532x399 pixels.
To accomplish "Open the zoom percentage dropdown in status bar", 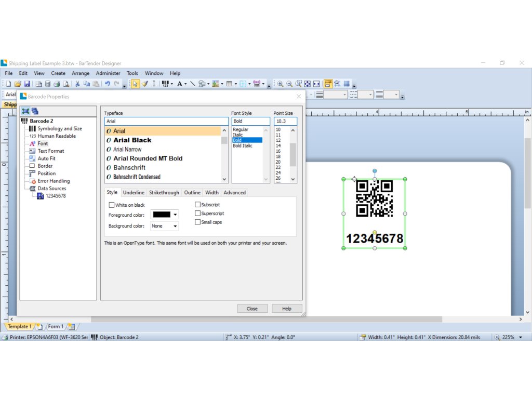I will [x=521, y=337].
